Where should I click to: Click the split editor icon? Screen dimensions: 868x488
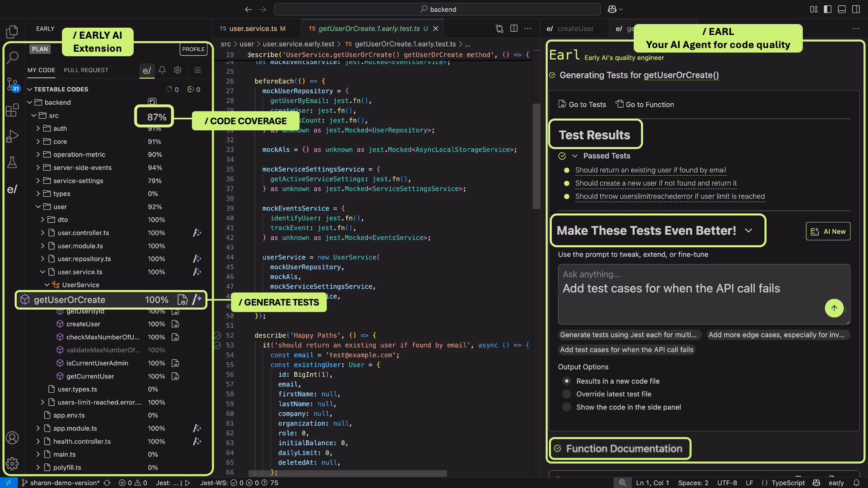[514, 29]
